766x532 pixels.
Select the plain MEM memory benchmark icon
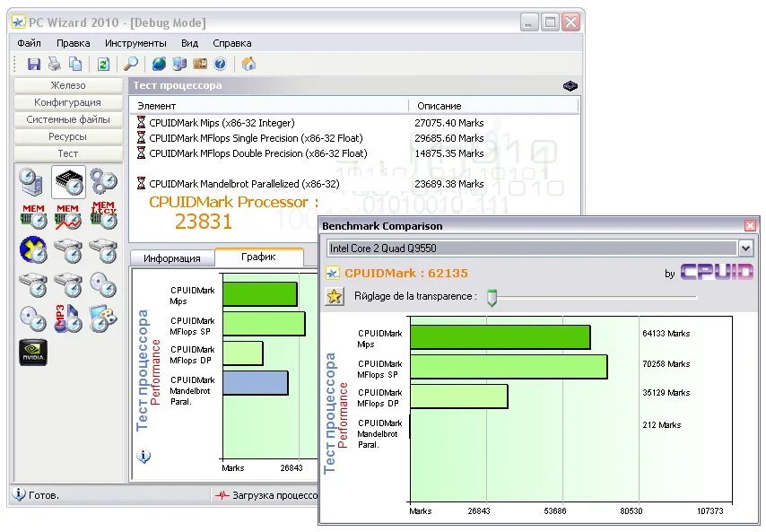[x=33, y=216]
